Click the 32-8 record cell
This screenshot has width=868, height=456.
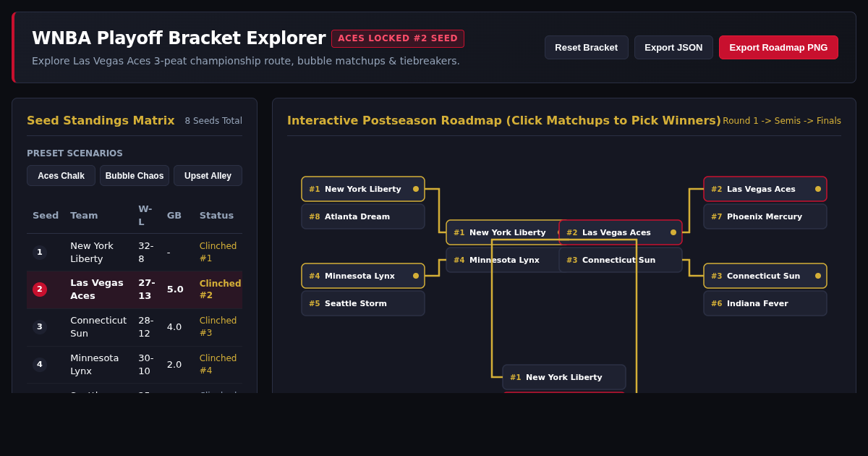pos(146,252)
